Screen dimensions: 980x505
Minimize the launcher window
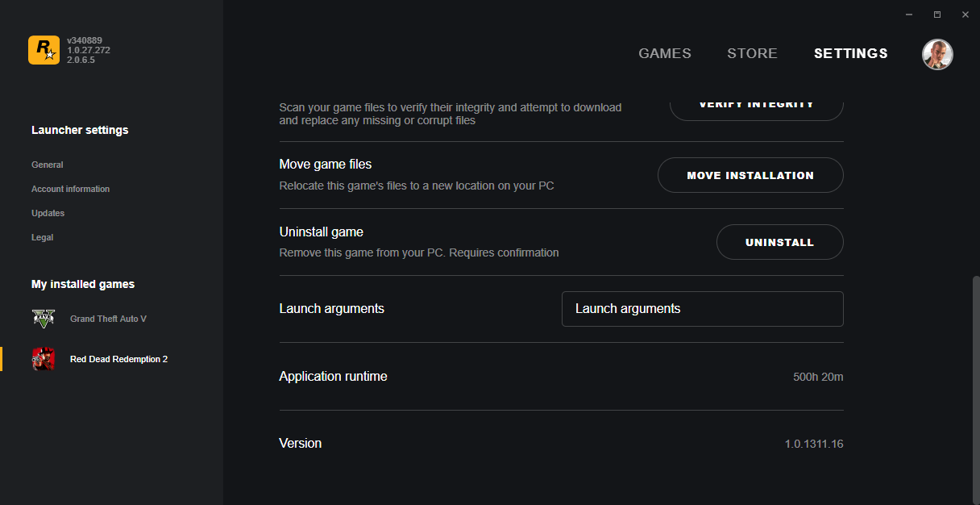coord(909,15)
